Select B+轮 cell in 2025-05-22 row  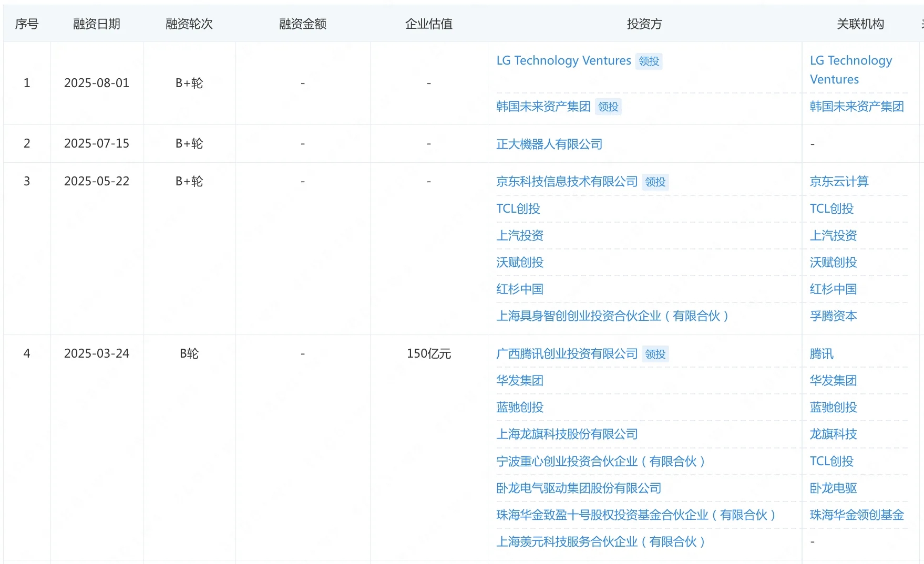(189, 181)
